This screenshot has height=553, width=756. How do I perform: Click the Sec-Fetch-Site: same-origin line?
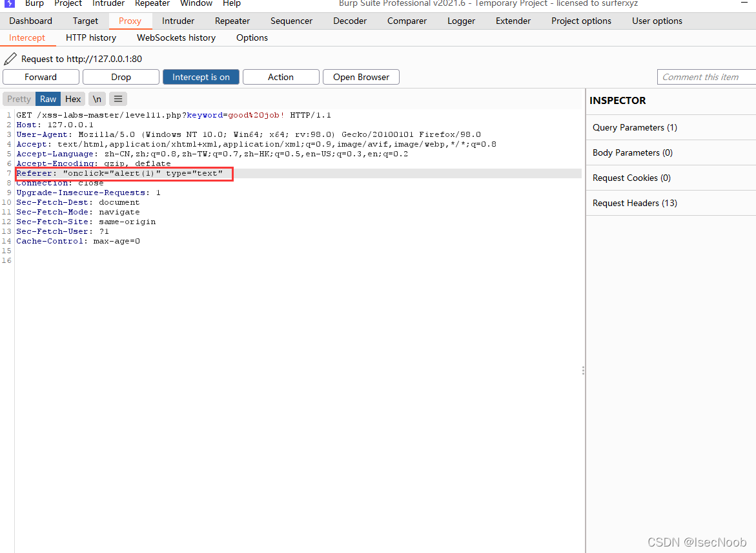[86, 222]
